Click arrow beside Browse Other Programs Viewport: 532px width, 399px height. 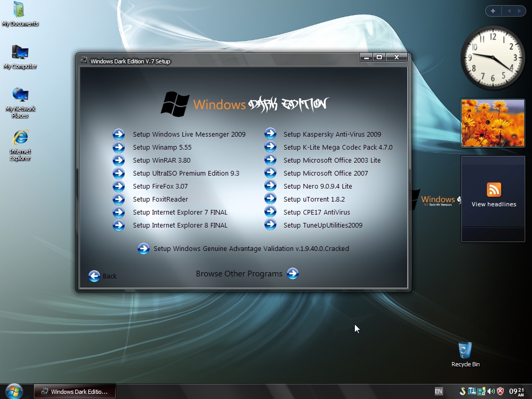tap(292, 273)
